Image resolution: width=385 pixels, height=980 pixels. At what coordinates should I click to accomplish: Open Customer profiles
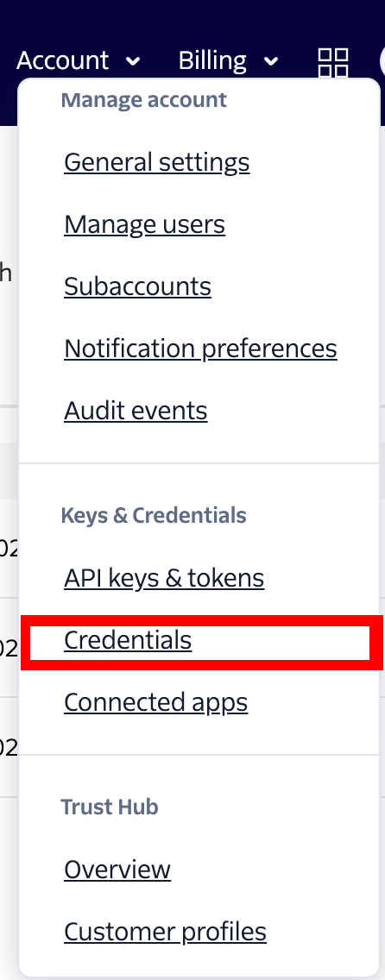coord(165,932)
